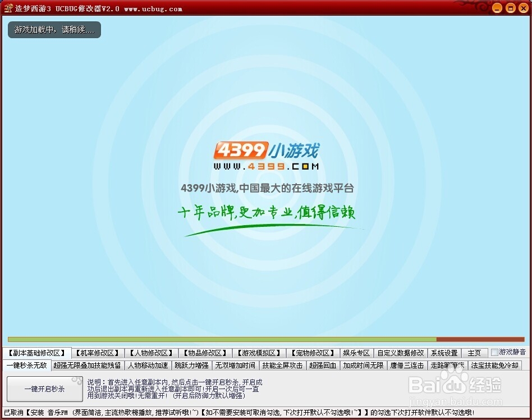Click the 4399小游戏 logo

[x=267, y=150]
